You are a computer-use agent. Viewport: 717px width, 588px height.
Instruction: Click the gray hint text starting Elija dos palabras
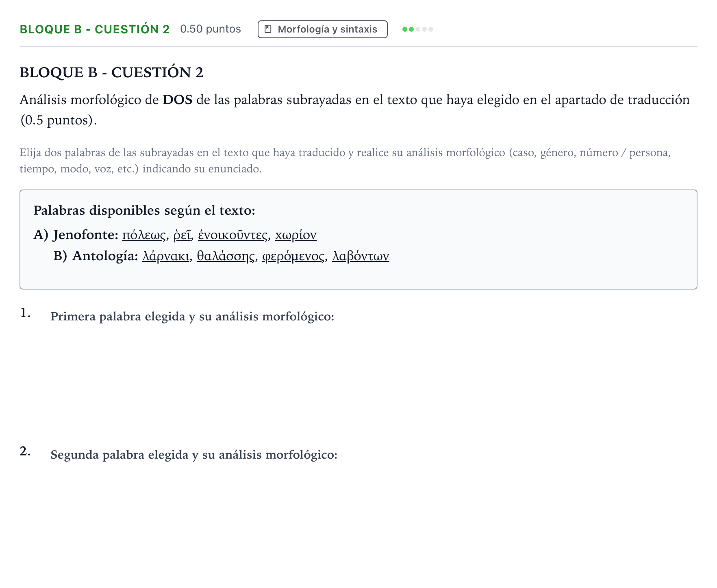pyautogui.click(x=345, y=161)
